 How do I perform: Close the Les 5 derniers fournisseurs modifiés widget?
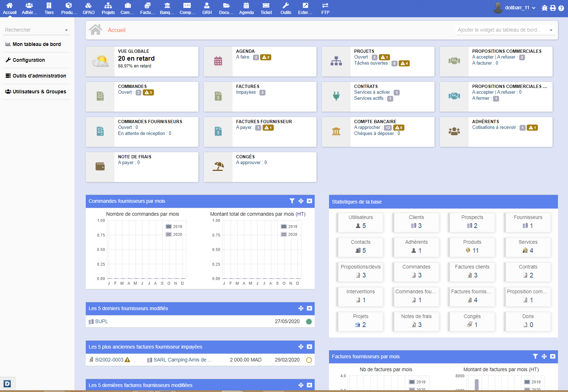(309, 308)
